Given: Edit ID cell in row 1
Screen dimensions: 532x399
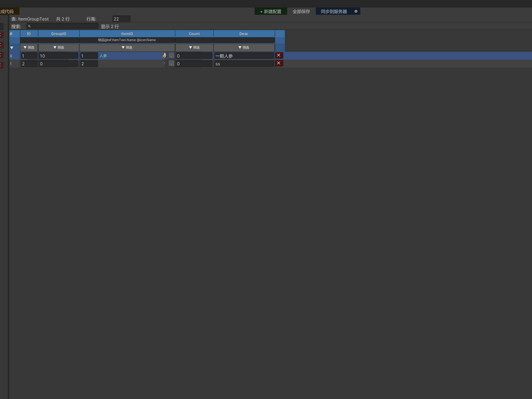Looking at the screenshot, I should point(29,64).
